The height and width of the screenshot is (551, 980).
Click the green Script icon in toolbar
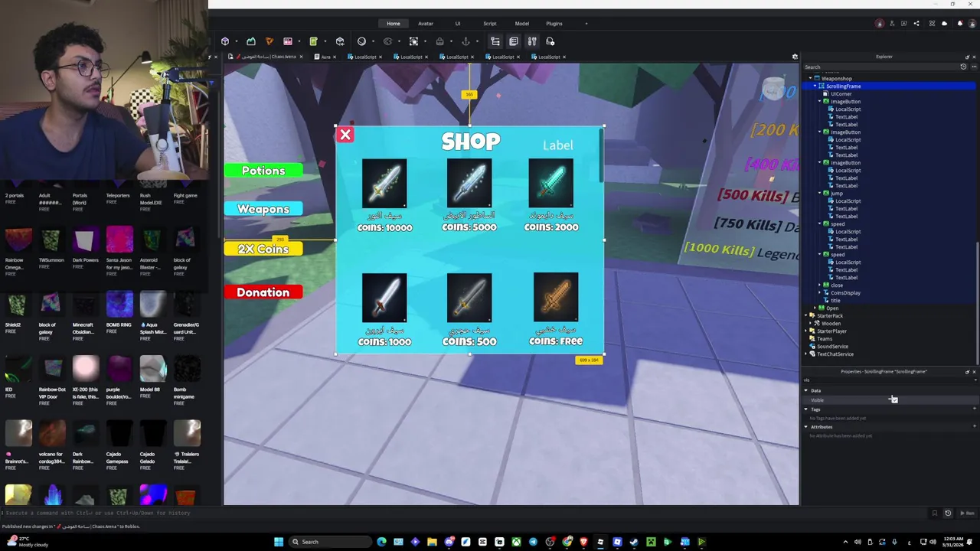tap(313, 41)
